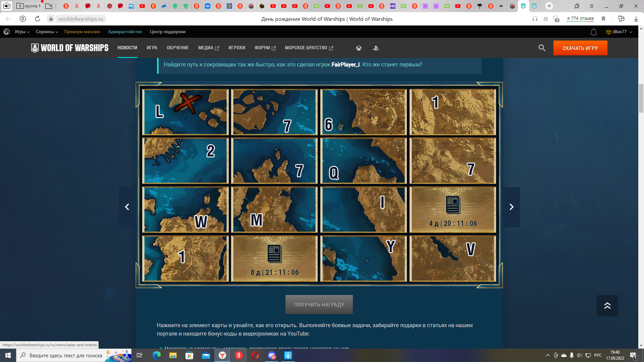Open the Центр поддержки link
Viewport: 644px width, 362px height.
(x=168, y=32)
